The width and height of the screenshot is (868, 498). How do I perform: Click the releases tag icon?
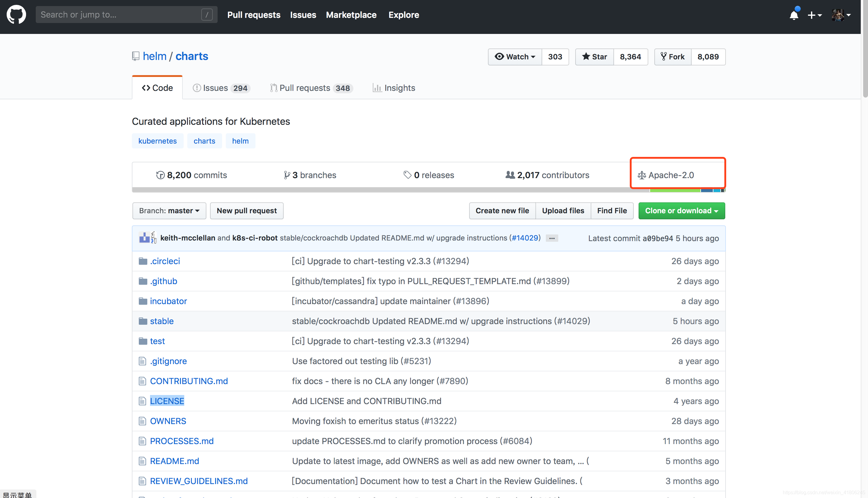coord(407,175)
